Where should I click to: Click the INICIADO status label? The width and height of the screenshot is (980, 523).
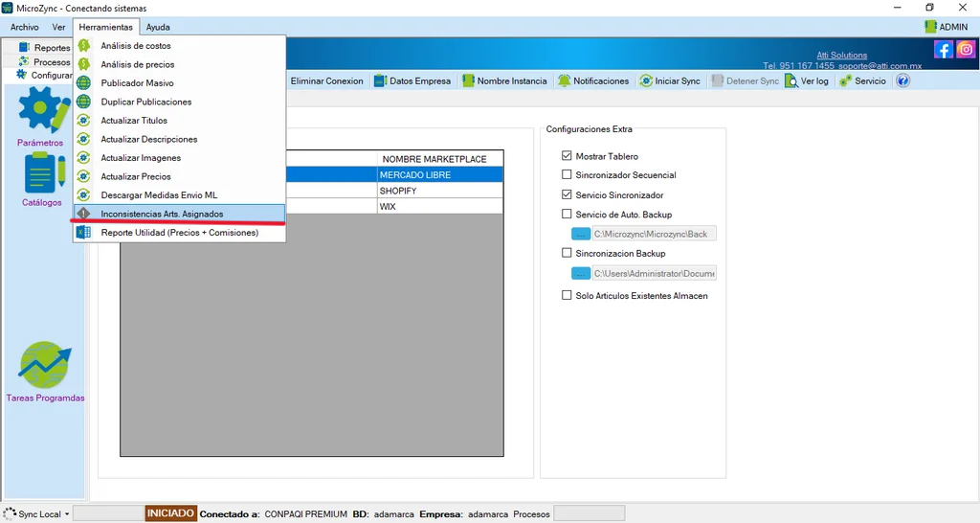tap(170, 513)
